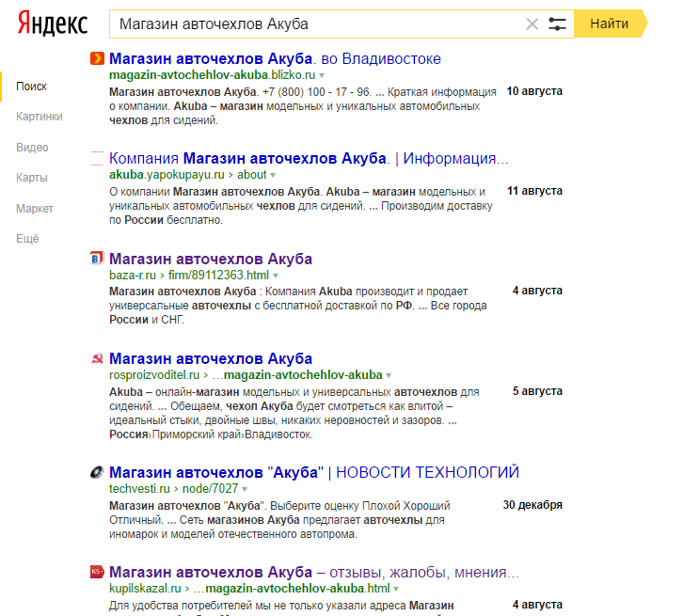Expand dropdown arrow next to yapokupayu.ru about
The image size is (699, 616).
click(x=273, y=175)
